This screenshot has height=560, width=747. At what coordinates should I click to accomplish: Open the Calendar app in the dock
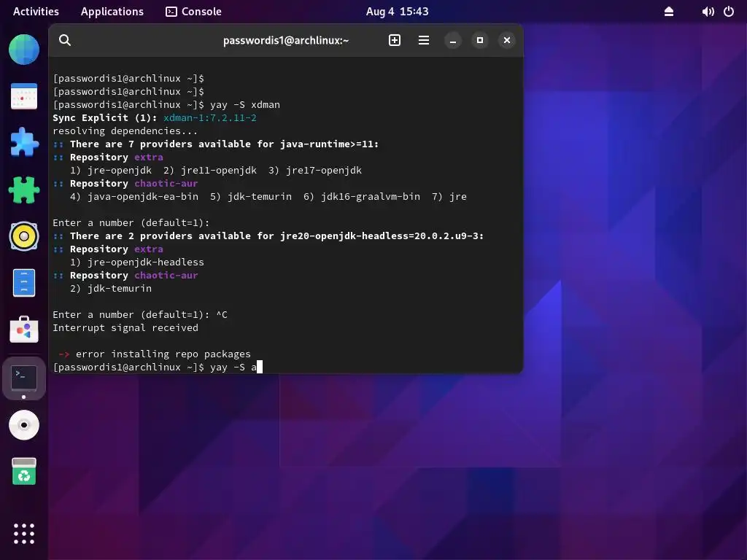24,96
